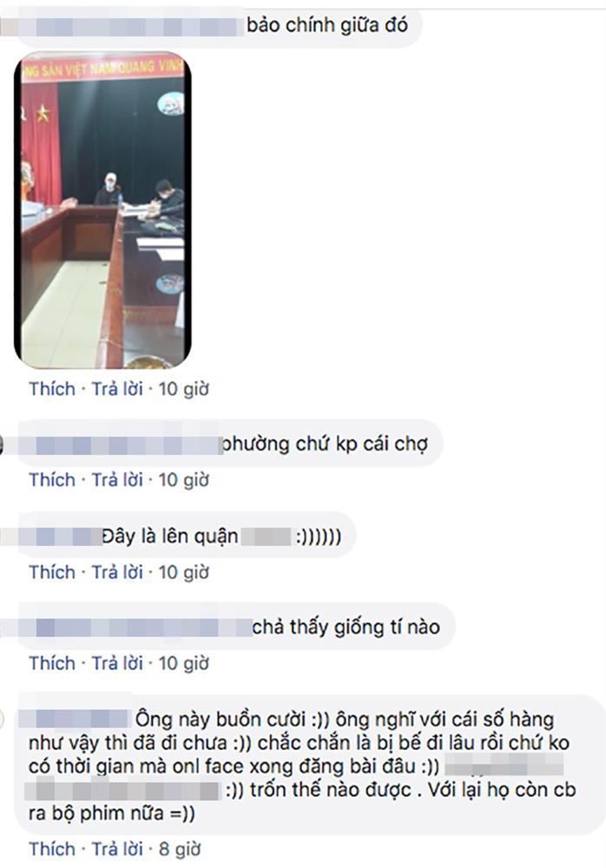Reply to the 'Ông này buồn cười' comment
The height and width of the screenshot is (868, 606).
click(x=117, y=849)
